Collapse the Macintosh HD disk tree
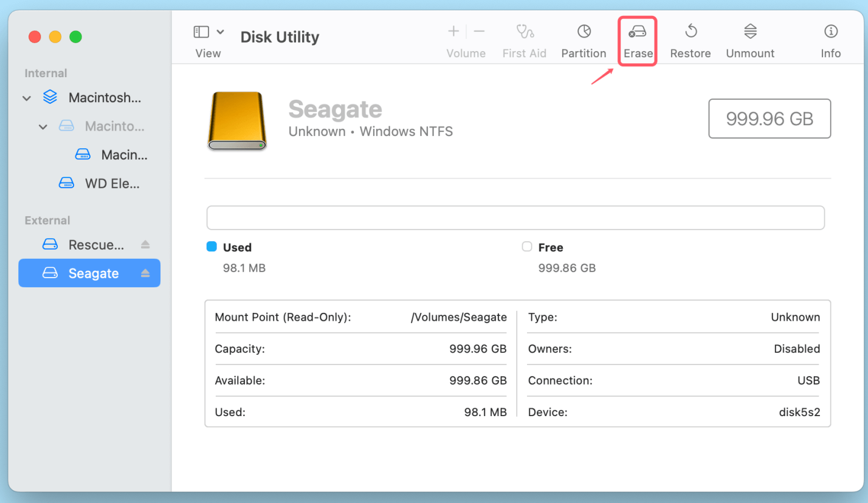Screen dimensions: 868x503 [26, 97]
